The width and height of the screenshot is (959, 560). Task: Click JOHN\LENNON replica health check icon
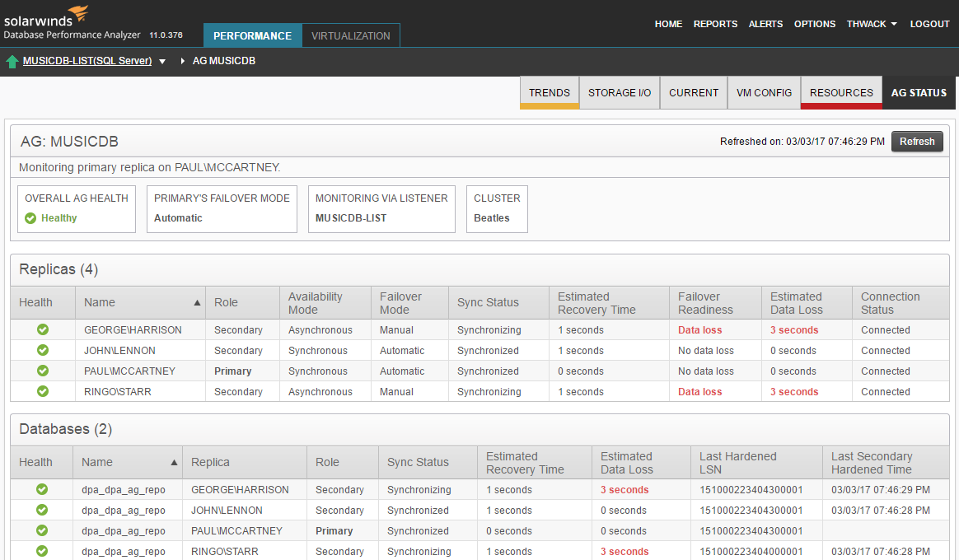tap(43, 350)
